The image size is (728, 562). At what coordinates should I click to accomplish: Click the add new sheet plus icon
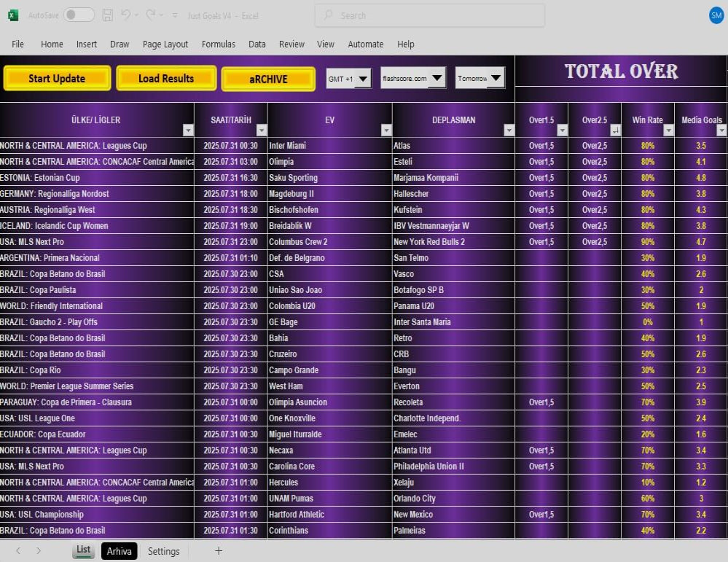[x=219, y=550]
